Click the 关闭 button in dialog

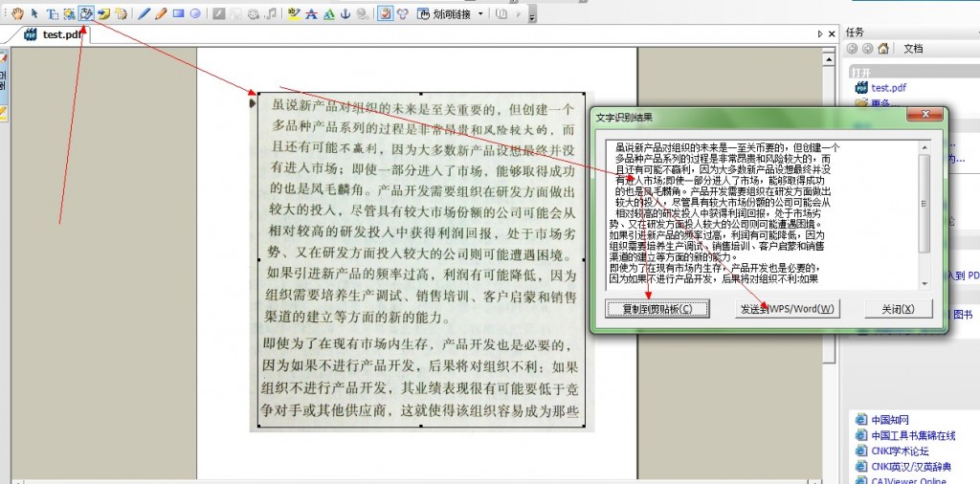[898, 309]
